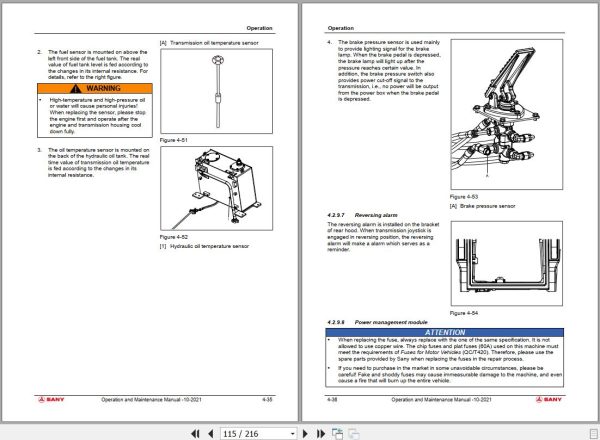Click the SANY logo on left page footer
Image resolution: width=600 pixels, height=440 pixels.
point(51,399)
